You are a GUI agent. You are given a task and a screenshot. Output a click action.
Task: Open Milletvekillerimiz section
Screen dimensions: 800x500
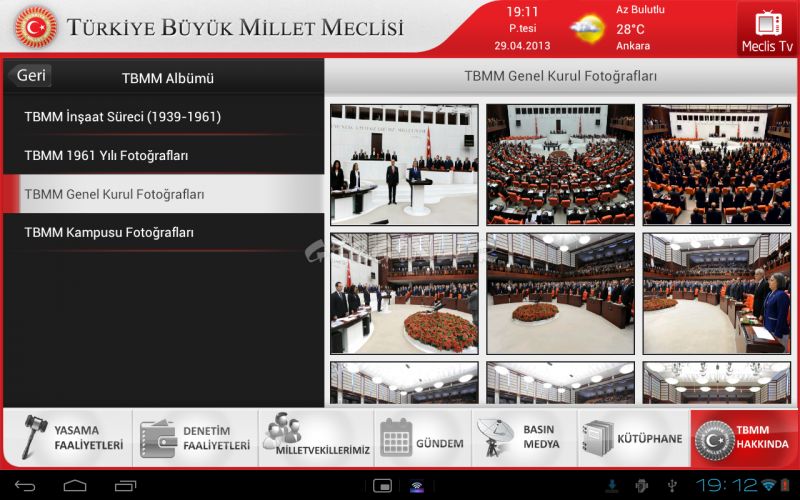[x=316, y=438]
